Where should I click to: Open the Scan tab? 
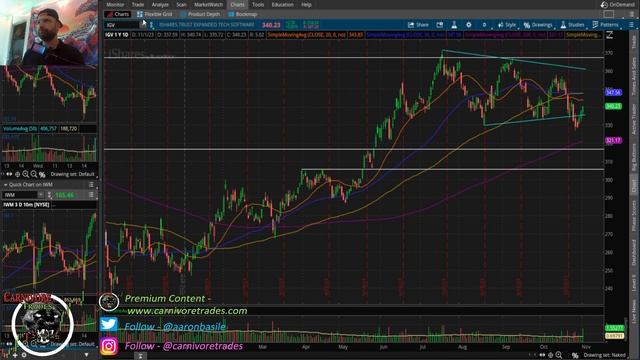[x=182, y=4]
